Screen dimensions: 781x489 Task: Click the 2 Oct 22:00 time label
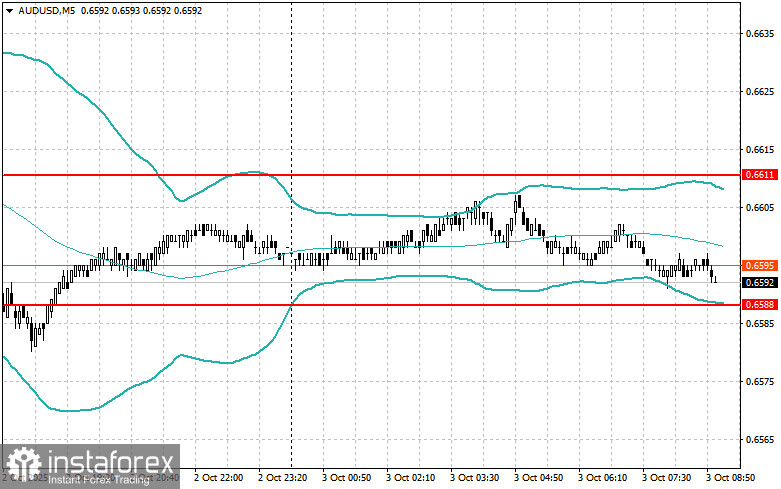point(219,478)
